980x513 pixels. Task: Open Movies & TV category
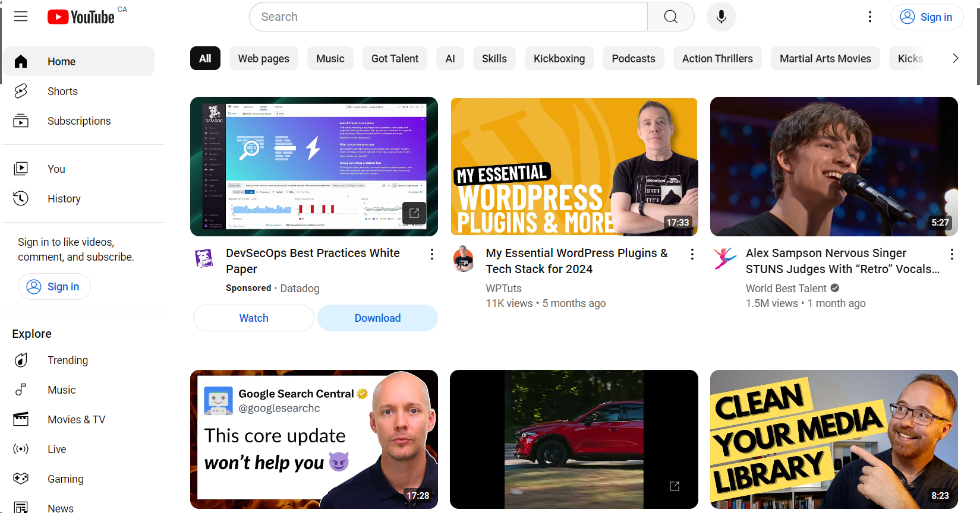point(79,419)
